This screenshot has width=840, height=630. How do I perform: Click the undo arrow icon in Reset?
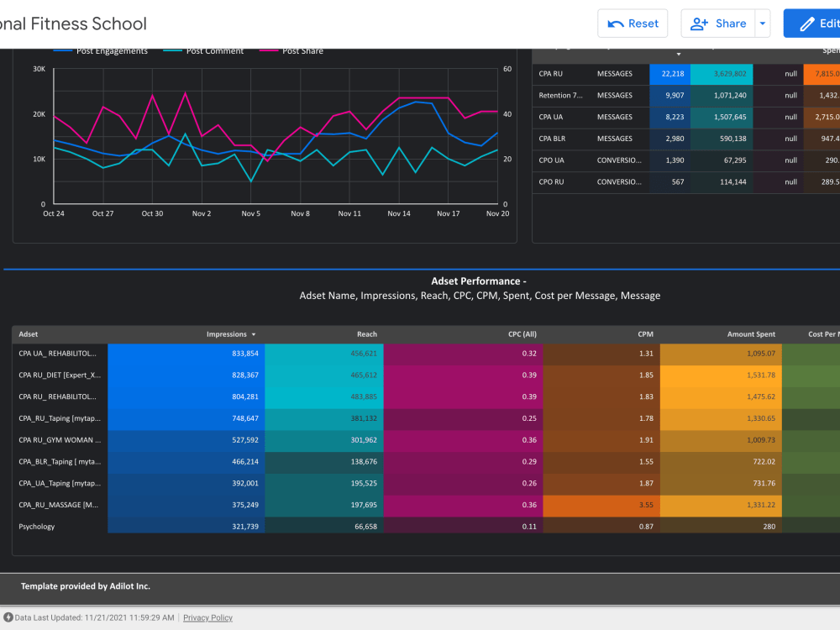616,24
